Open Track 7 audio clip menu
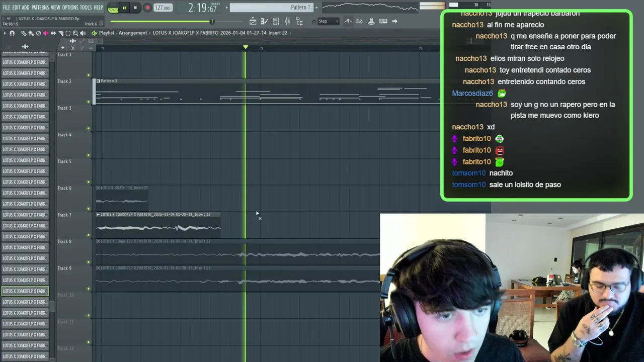The width and height of the screenshot is (644, 362). (x=98, y=214)
